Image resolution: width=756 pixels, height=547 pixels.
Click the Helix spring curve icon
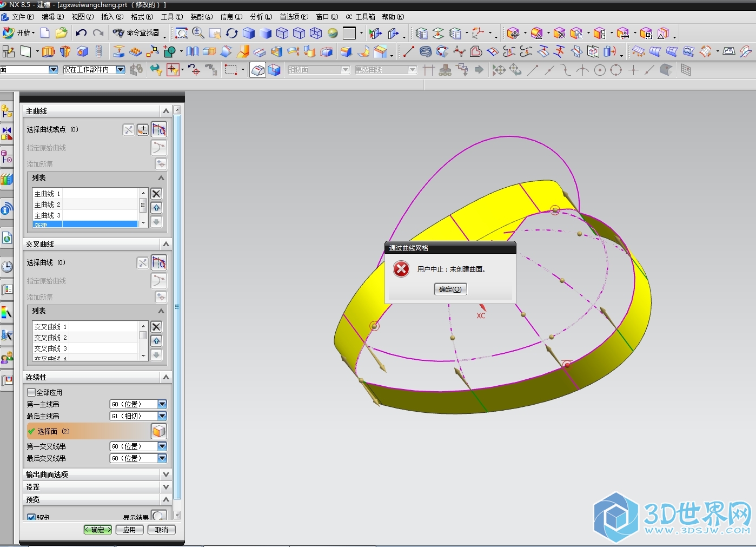426,51
